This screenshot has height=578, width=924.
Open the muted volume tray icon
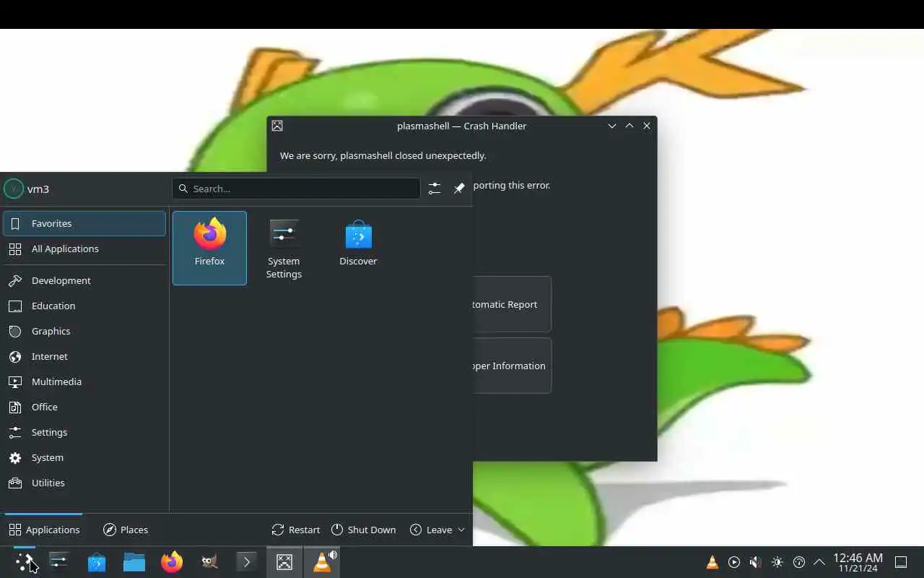point(755,562)
